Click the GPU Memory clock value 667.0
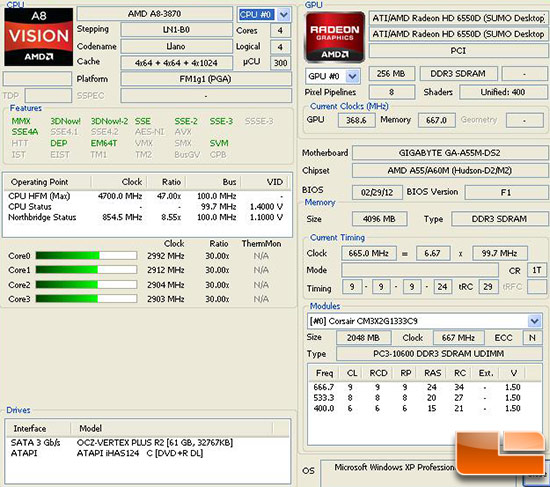 [436, 120]
